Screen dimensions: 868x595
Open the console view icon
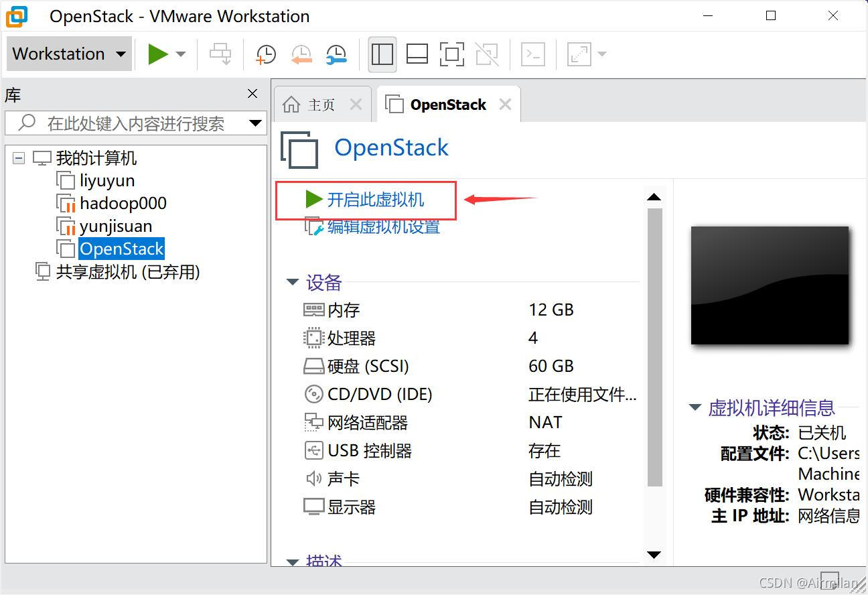coord(533,54)
